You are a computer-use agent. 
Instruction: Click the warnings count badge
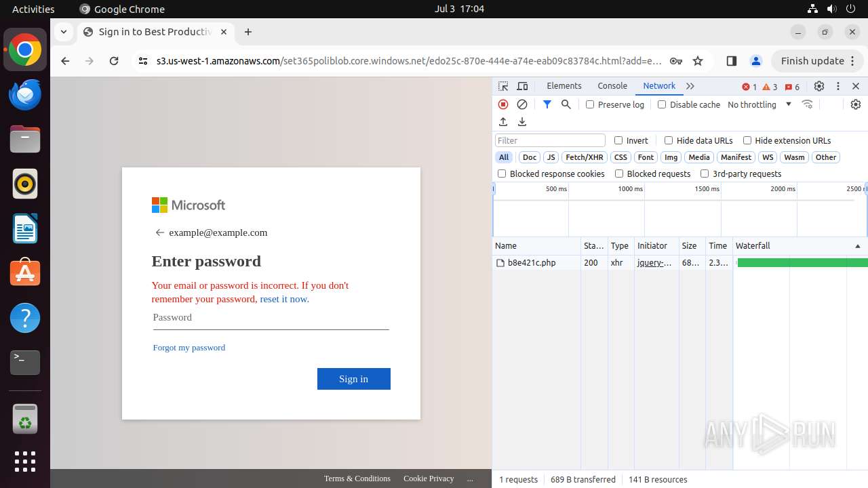pyautogui.click(x=770, y=87)
